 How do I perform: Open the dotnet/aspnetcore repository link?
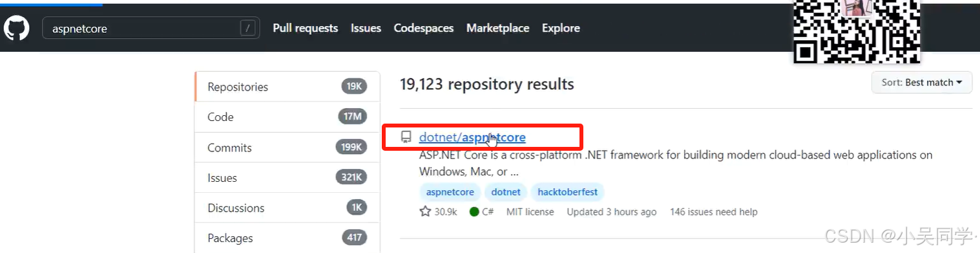pyautogui.click(x=472, y=137)
